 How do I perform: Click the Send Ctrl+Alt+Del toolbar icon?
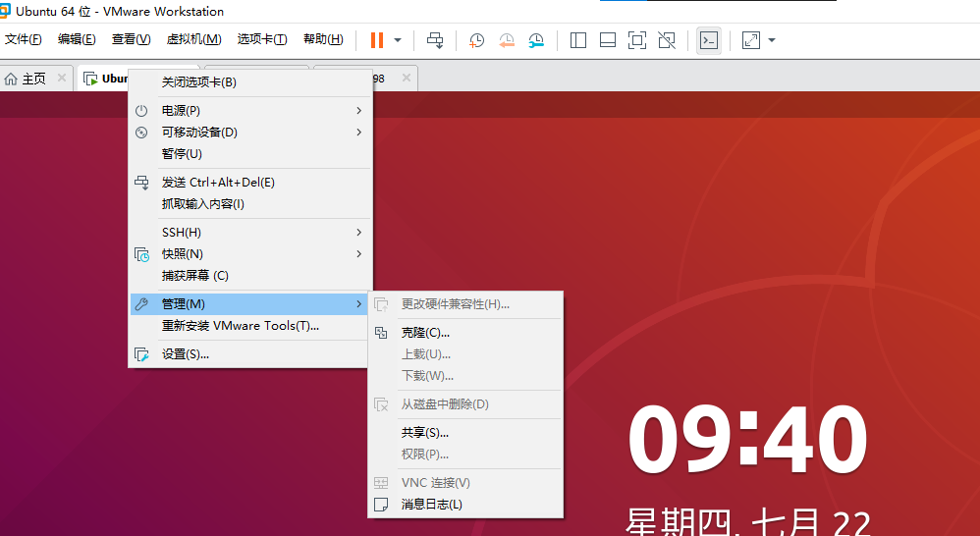tap(435, 40)
